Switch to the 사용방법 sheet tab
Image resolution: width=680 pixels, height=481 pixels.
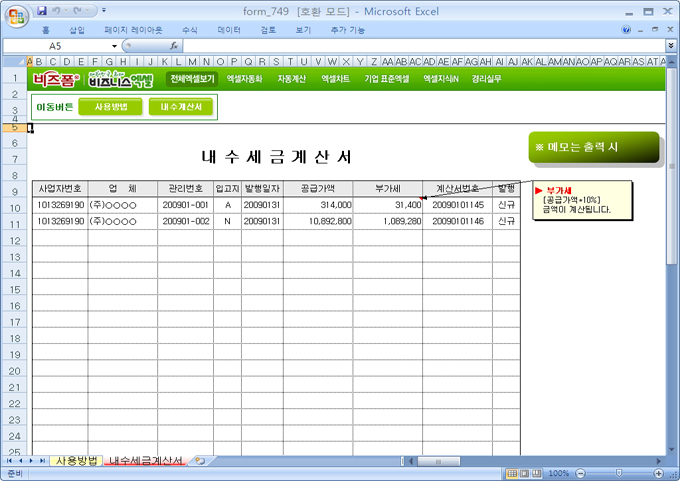76,461
